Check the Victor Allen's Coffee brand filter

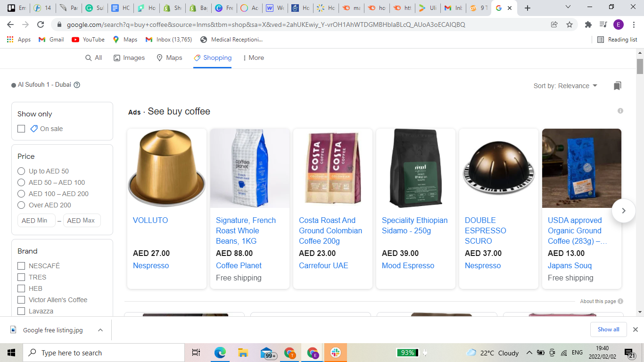21,300
